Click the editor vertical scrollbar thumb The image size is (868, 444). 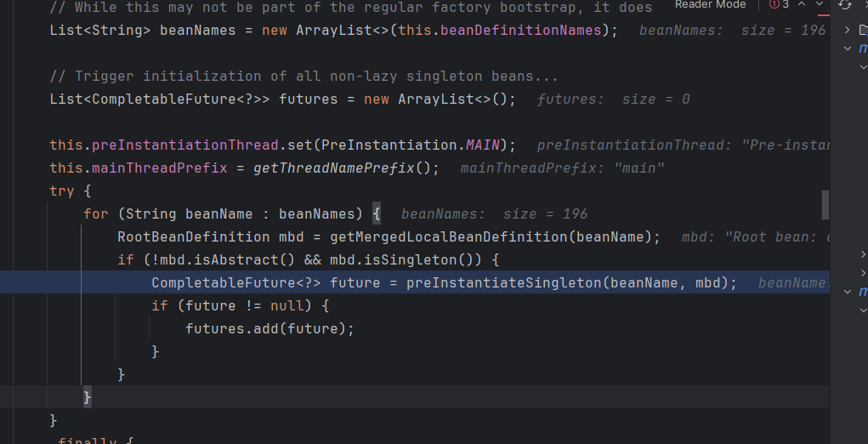(x=824, y=204)
